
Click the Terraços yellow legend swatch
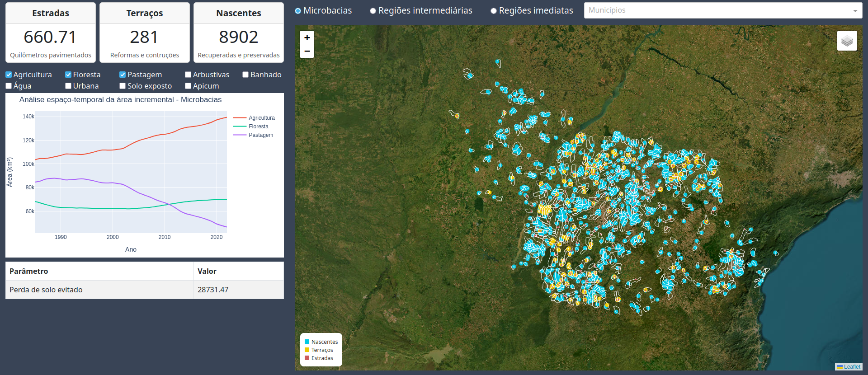(307, 350)
